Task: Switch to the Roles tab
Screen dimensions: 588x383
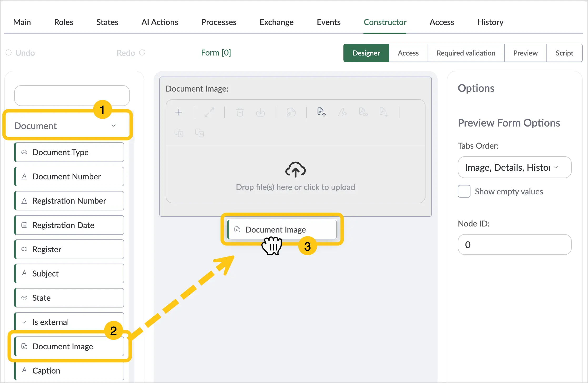Action: coord(64,22)
